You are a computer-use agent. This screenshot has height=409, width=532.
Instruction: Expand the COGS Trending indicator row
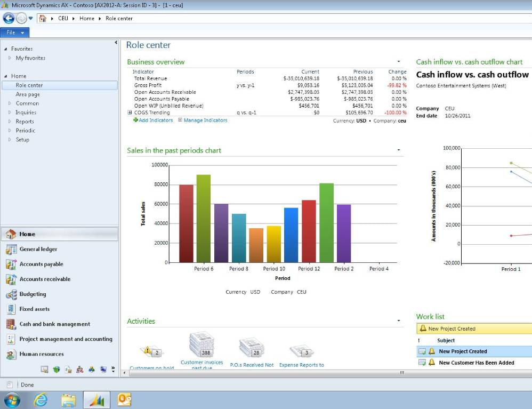pyautogui.click(x=130, y=113)
